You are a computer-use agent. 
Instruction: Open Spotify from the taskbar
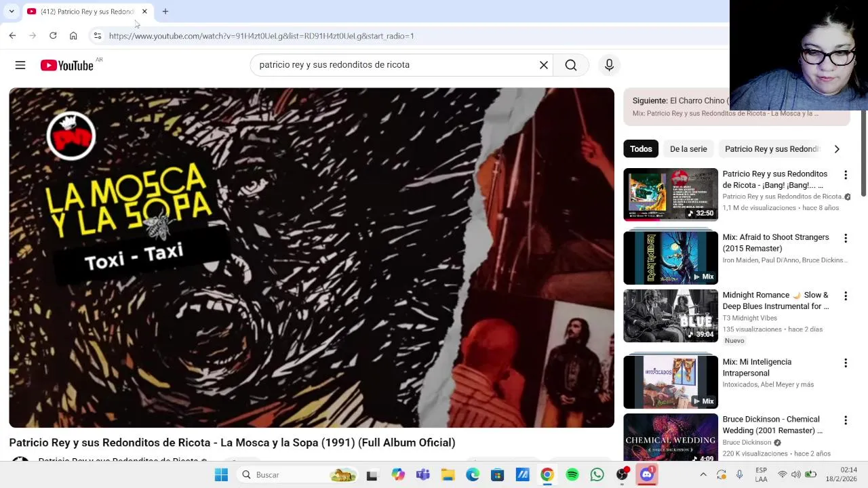(572, 474)
